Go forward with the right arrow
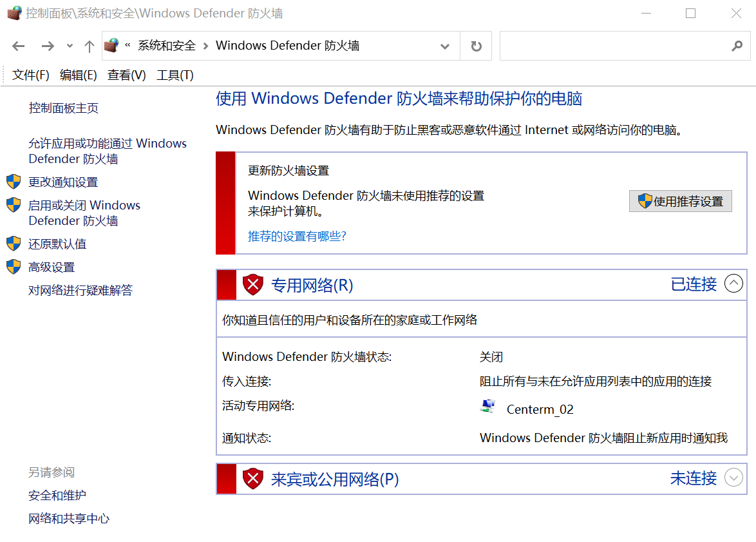 (x=48, y=46)
